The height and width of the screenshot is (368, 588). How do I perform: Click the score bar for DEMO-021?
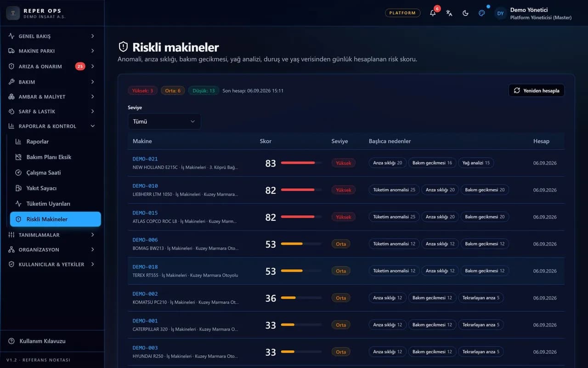click(x=301, y=163)
